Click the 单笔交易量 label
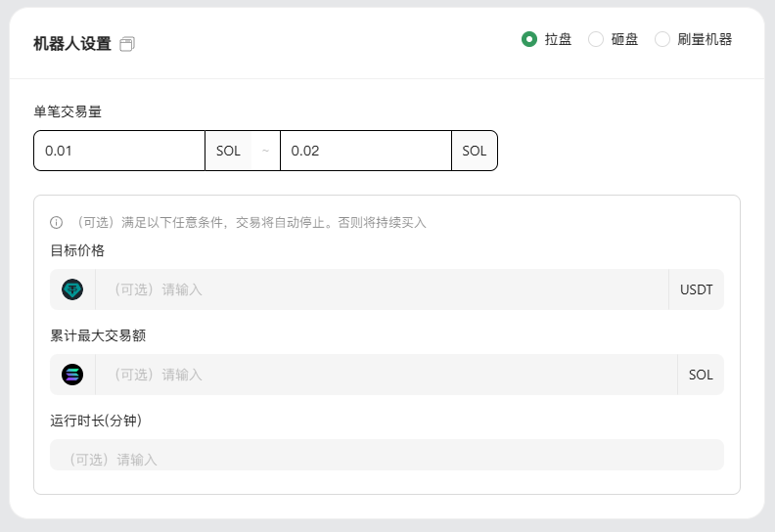 pyautogui.click(x=68, y=111)
